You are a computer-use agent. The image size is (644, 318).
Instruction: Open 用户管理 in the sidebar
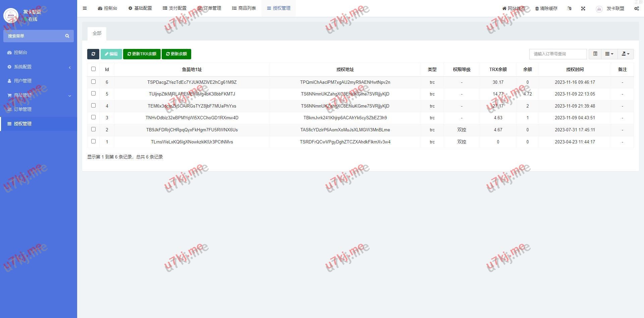tap(23, 81)
